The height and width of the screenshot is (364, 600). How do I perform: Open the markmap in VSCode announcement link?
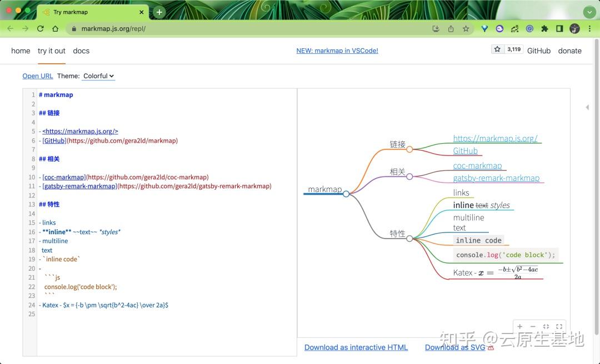[337, 50]
